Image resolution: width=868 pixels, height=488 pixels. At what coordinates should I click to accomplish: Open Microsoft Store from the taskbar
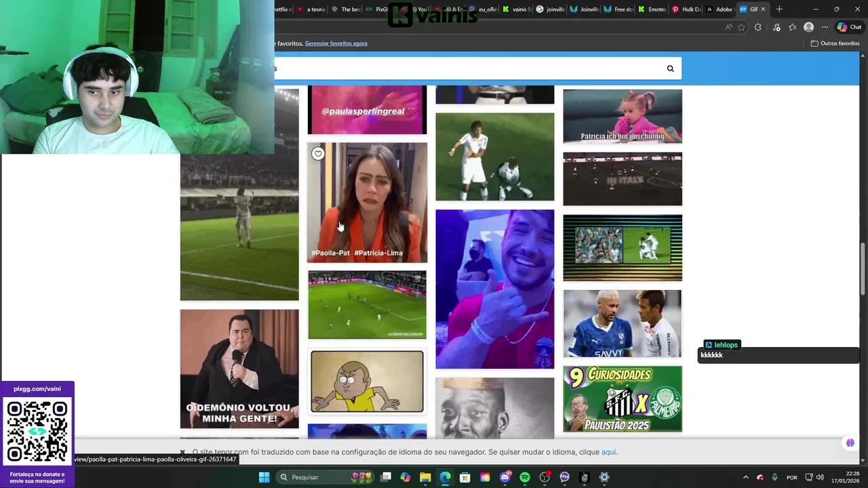465,477
